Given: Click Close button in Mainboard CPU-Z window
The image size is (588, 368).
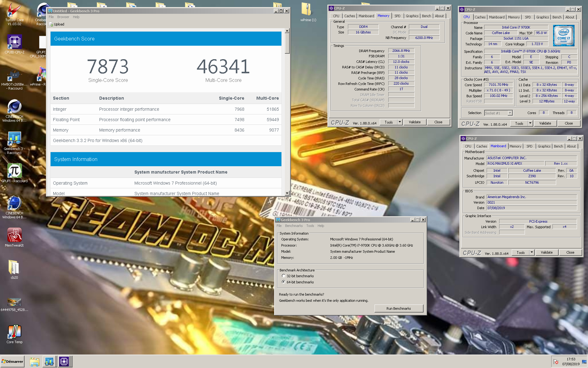Looking at the screenshot, I should click(x=570, y=252).
